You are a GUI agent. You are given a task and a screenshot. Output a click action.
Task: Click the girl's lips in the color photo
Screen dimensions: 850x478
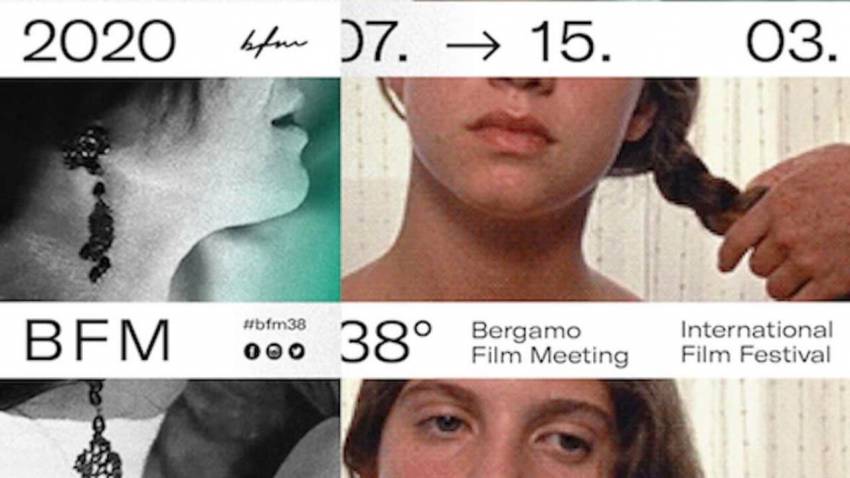(x=510, y=130)
